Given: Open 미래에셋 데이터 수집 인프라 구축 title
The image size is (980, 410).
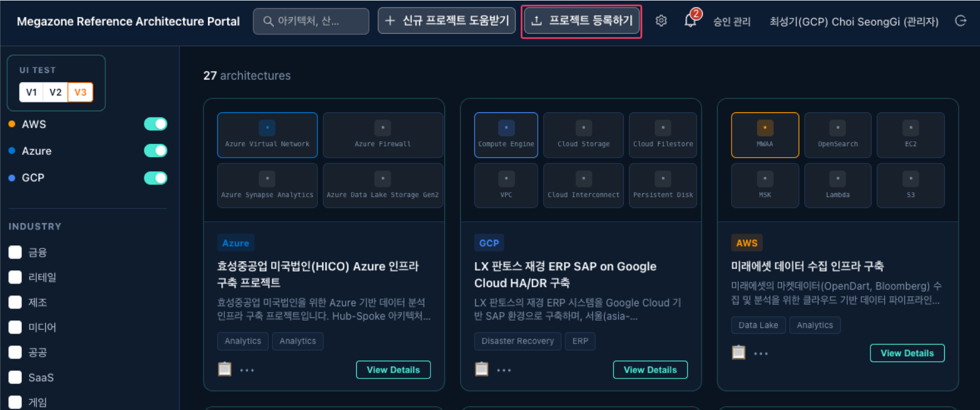Looking at the screenshot, I should pyautogui.click(x=808, y=266).
